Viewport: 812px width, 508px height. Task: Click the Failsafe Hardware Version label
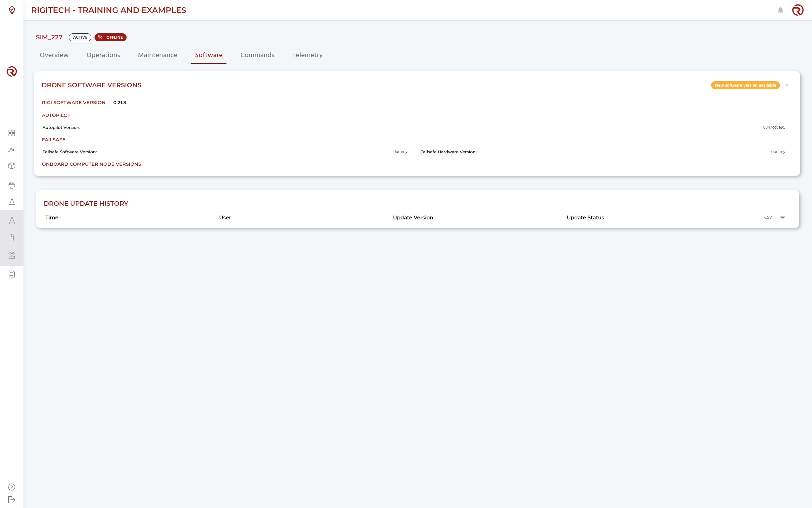tap(448, 152)
